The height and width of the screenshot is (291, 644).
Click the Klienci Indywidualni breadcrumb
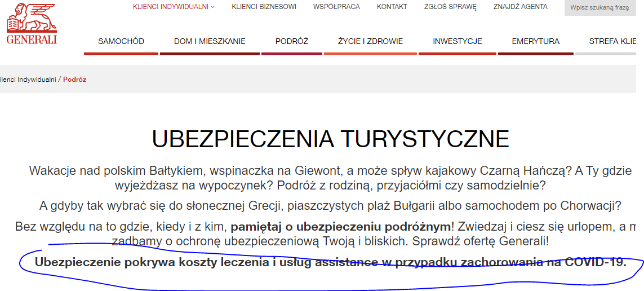coord(28,80)
